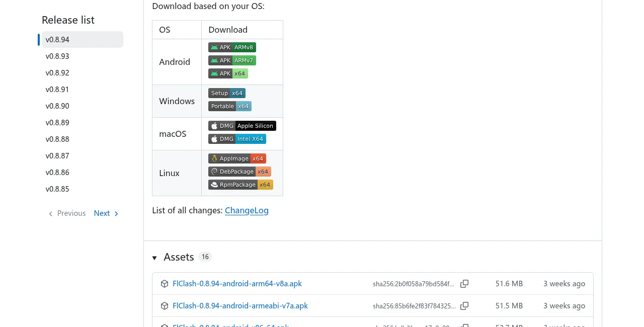Get the macOS DMG Apple Silicon badge
The width and height of the screenshot is (644, 327).
(x=242, y=126)
